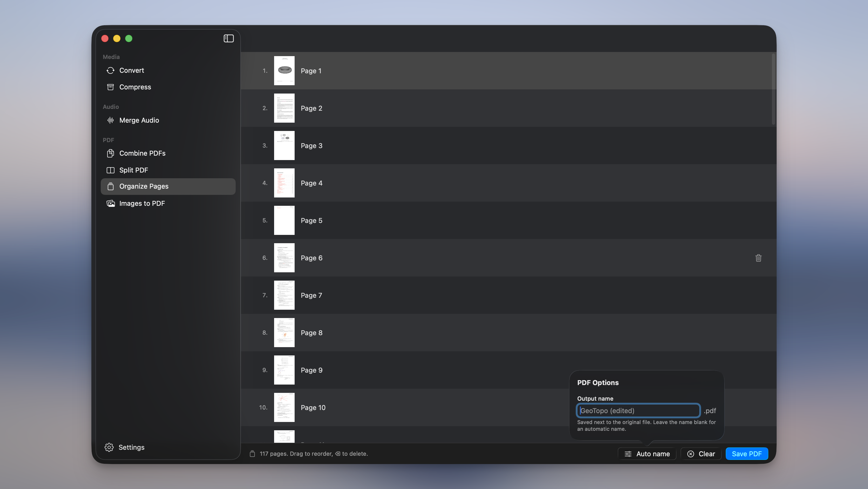Click the 'Page 3' row label
The image size is (868, 489).
tap(311, 146)
